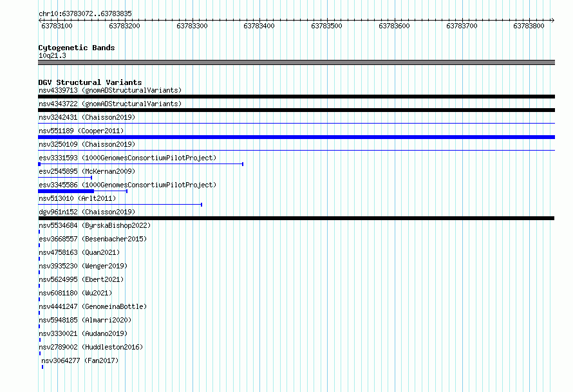
Task: Click the blue tick under nsv3064277
Action: tap(42, 367)
